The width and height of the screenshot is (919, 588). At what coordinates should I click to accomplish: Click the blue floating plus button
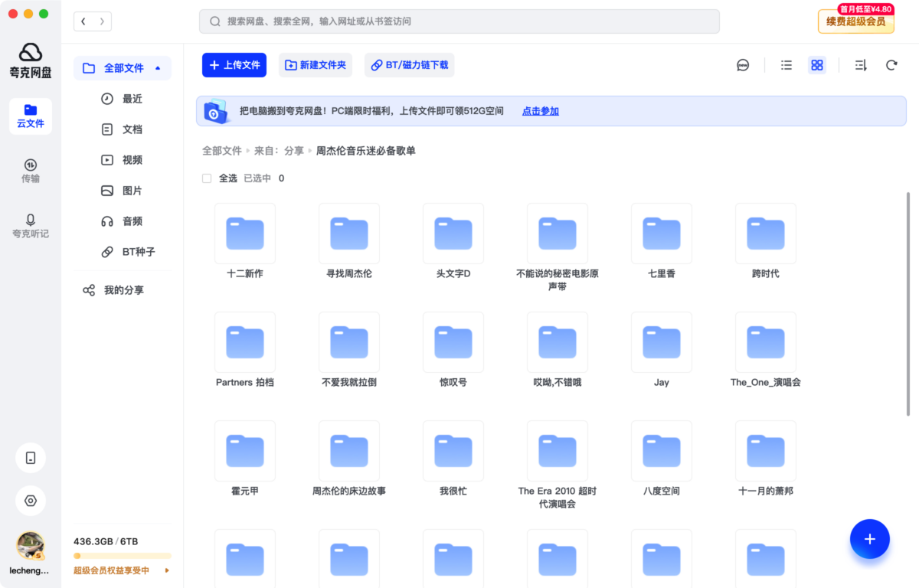(869, 539)
